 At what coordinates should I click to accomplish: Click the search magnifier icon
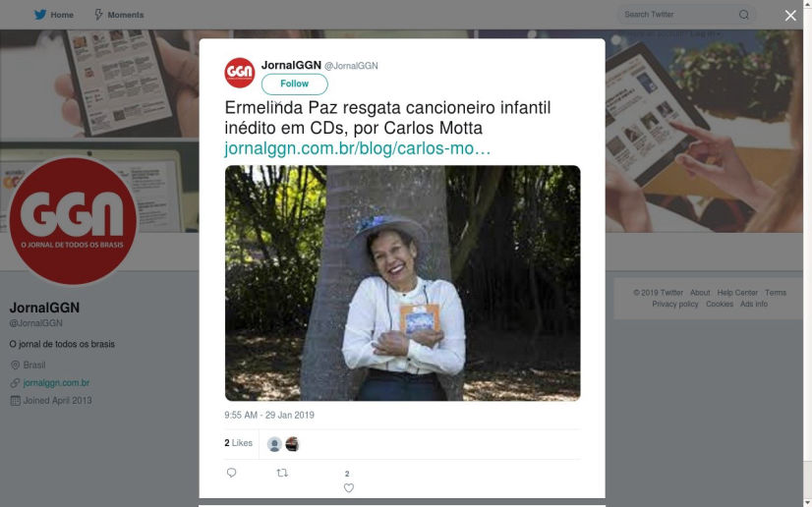pyautogui.click(x=743, y=15)
